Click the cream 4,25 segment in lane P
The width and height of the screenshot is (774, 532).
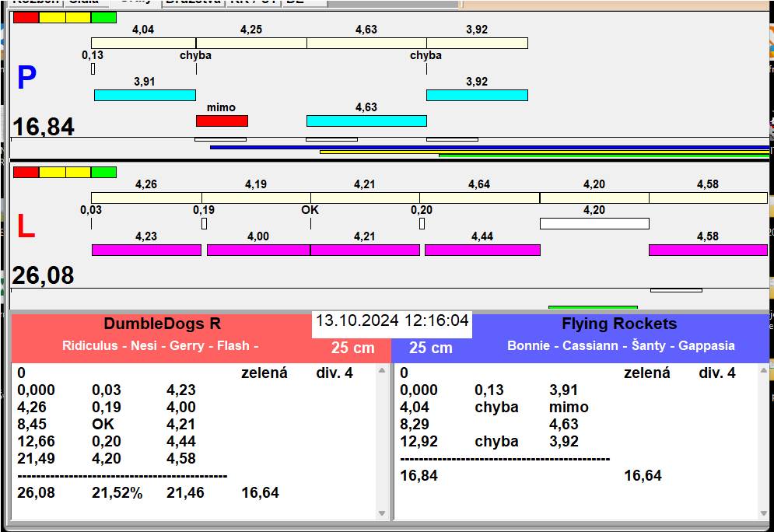[x=251, y=43]
